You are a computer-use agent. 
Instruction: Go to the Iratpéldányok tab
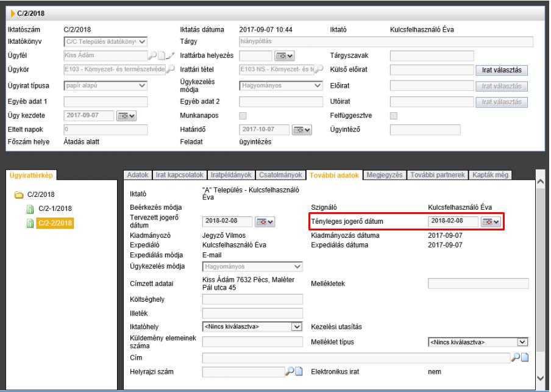(231, 175)
